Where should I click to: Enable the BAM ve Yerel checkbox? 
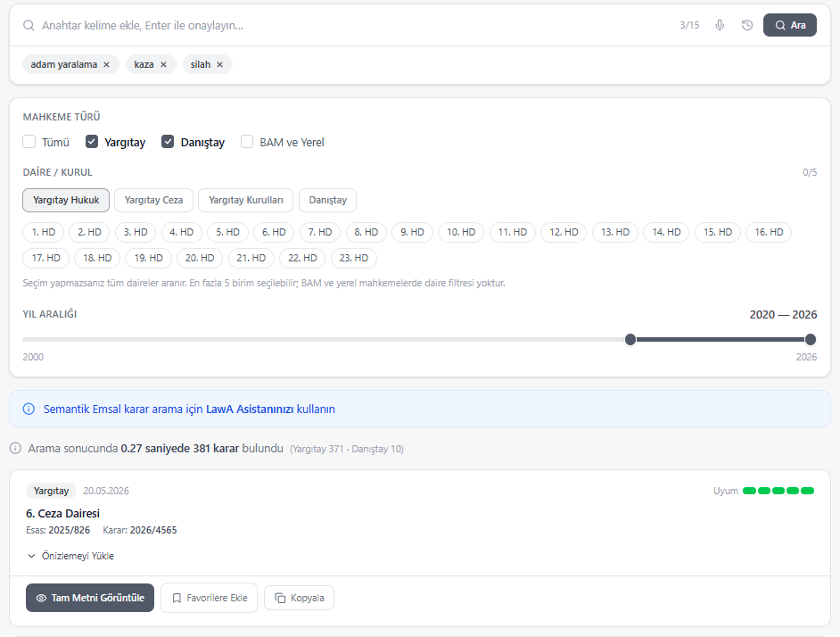pos(247,142)
